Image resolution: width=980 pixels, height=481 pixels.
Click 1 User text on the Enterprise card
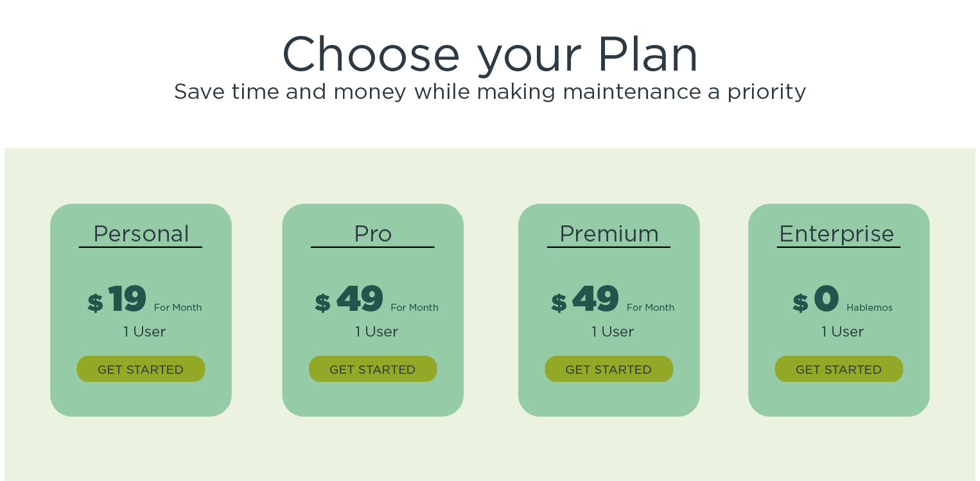pyautogui.click(x=843, y=332)
